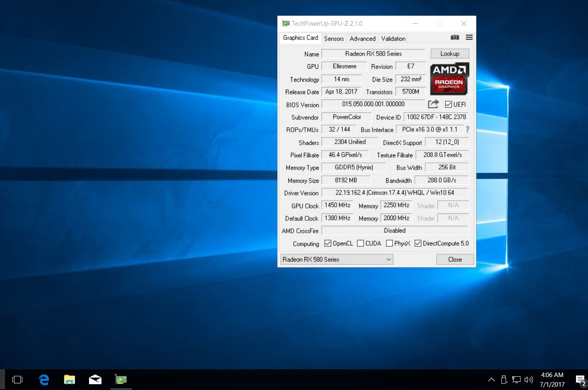Image resolution: width=588 pixels, height=390 pixels.
Task: Click the Bus Interface PCIe x16 value
Action: [x=429, y=129]
